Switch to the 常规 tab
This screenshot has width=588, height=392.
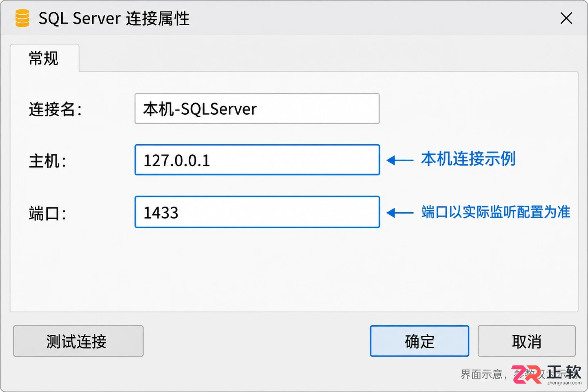(x=44, y=58)
